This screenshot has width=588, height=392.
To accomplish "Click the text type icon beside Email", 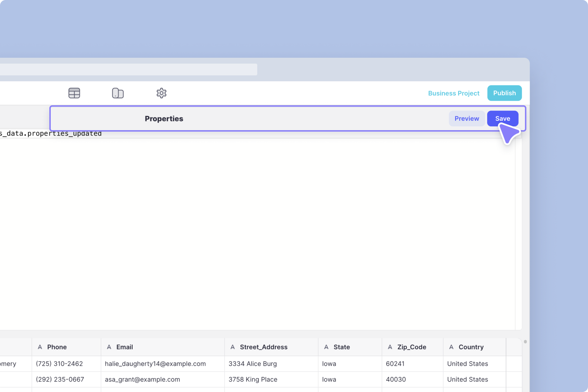I will click(x=109, y=347).
